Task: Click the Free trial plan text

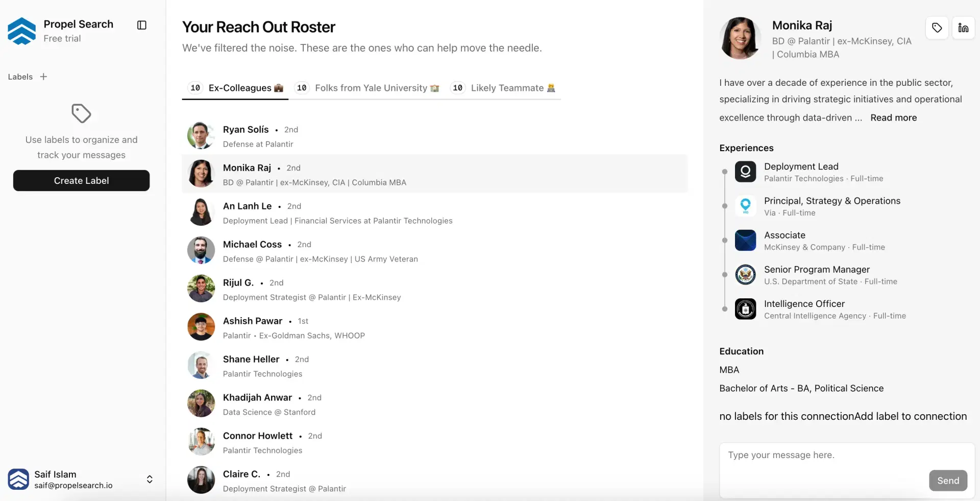Action: [62, 38]
